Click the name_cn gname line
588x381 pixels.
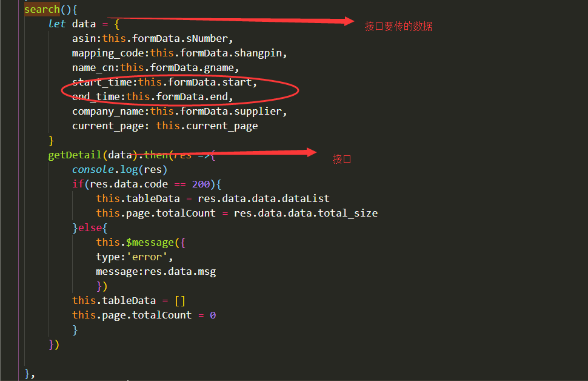pos(156,68)
